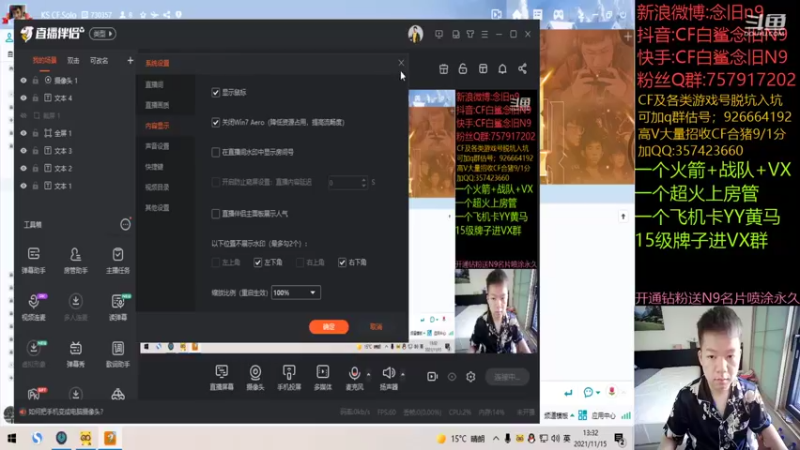Enable showing room number in watermark checkbox
This screenshot has height=450, width=800.
pyautogui.click(x=215, y=152)
